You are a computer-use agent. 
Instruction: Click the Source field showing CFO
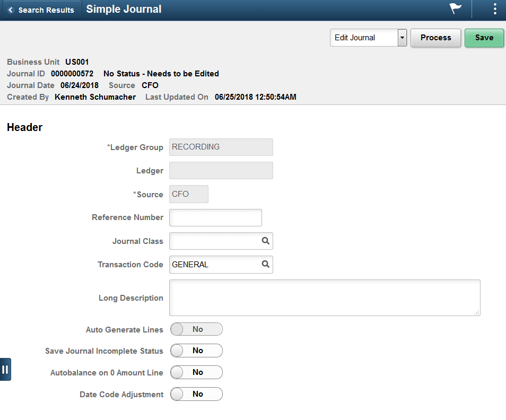[189, 194]
